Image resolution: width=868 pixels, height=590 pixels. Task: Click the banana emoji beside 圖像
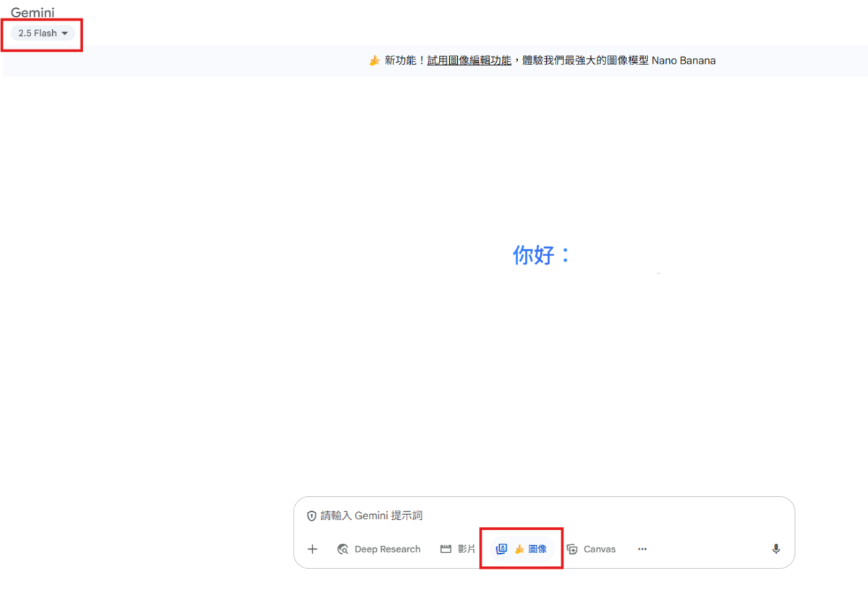click(x=519, y=549)
